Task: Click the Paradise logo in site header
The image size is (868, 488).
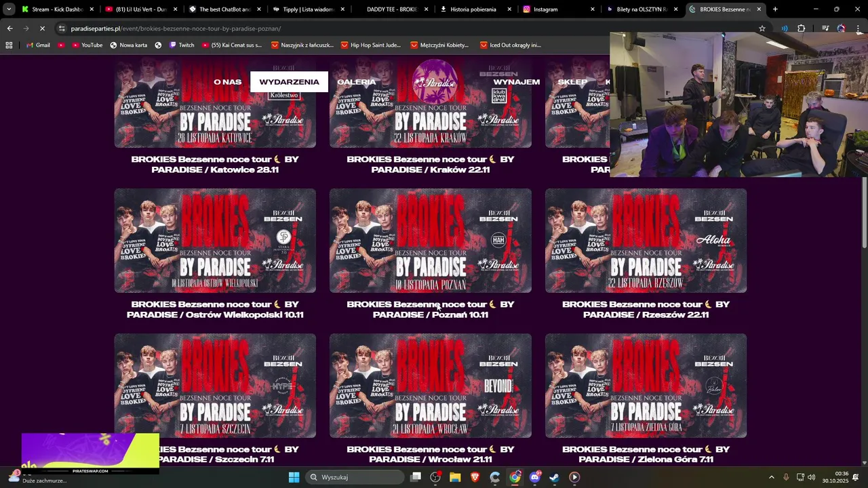Action: [435, 81]
